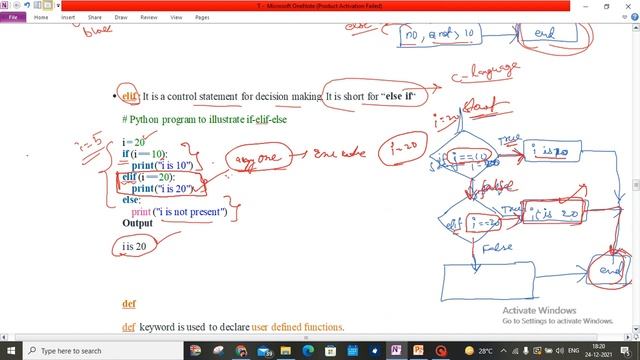Open Microsoft Store from the taskbar
The height and width of the screenshot is (360, 640).
coord(330,351)
